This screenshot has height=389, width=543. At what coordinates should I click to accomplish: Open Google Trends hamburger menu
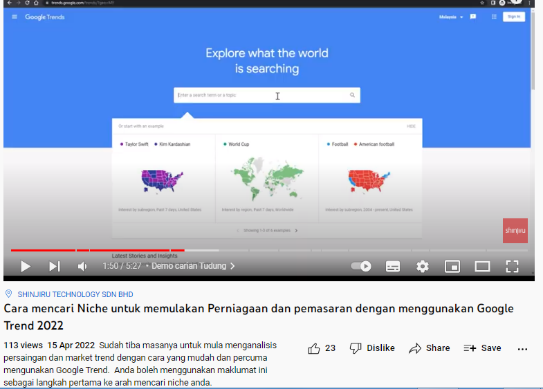tap(14, 17)
